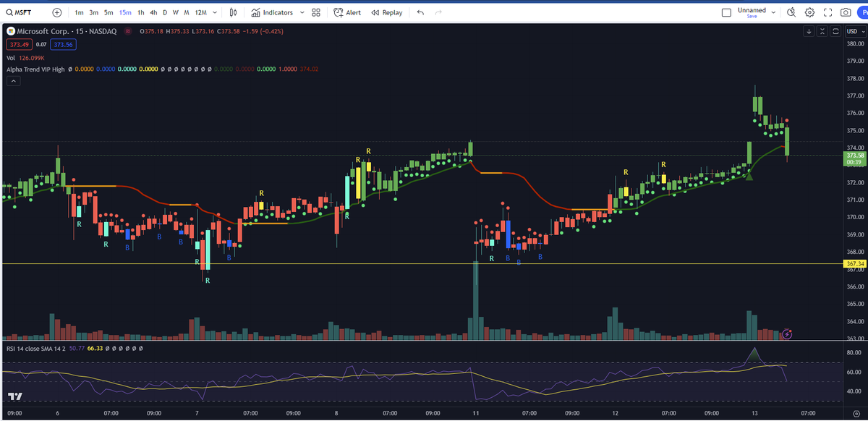
Task: Click the maximize pane button
Action: (x=835, y=31)
